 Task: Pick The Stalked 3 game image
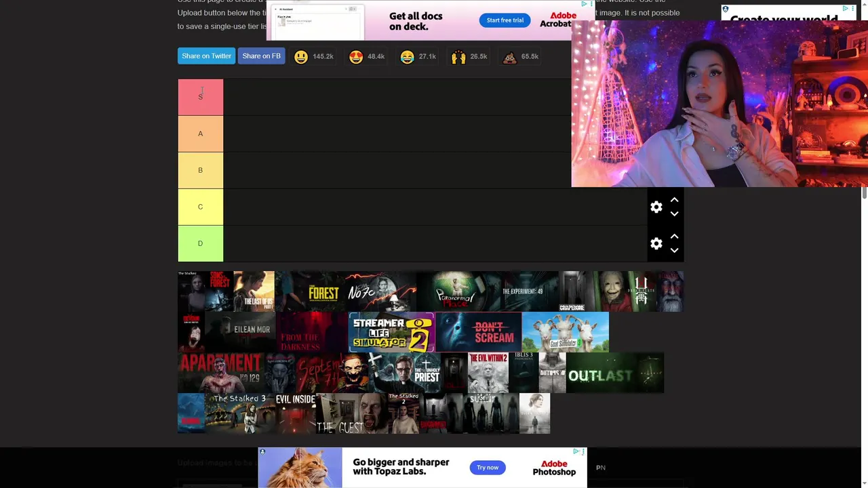pos(239,413)
